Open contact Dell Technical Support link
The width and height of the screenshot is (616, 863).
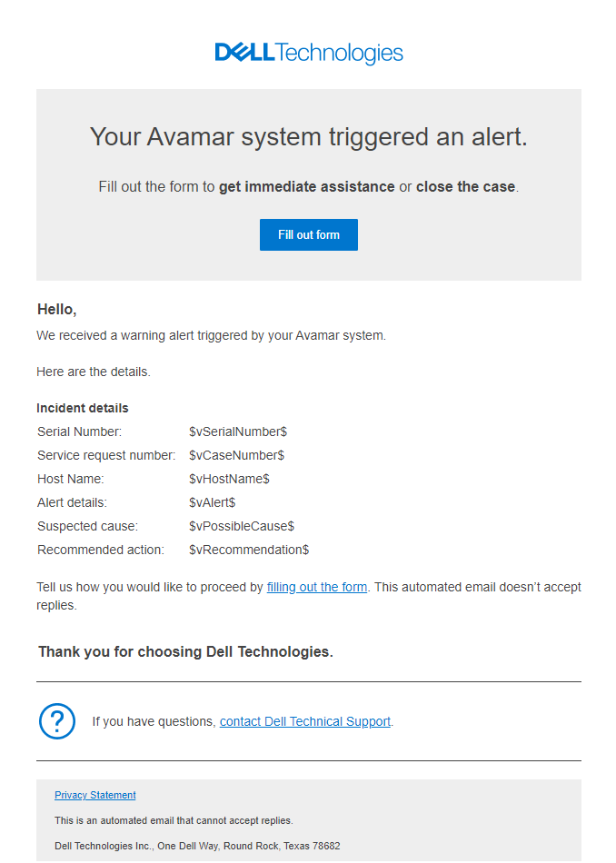304,721
